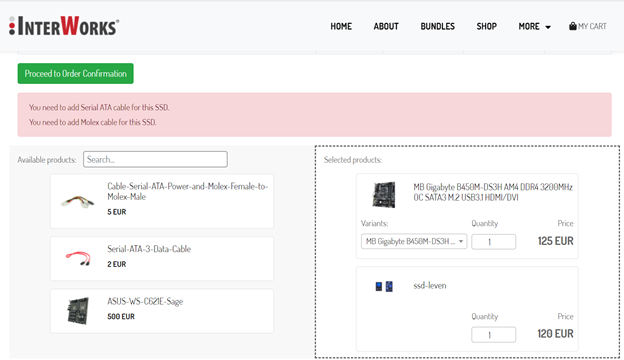The width and height of the screenshot is (624, 360).
Task: Click the 5 EUR price label
Action: coord(117,212)
